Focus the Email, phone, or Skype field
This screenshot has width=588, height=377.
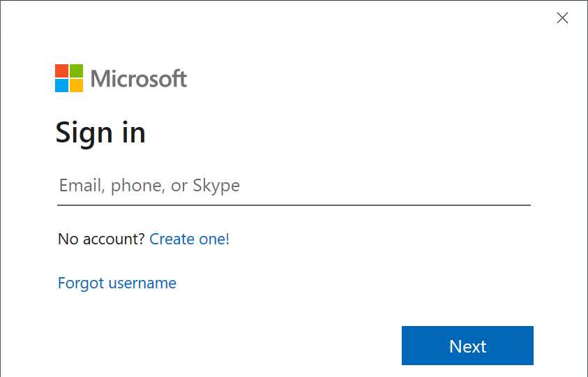point(293,186)
